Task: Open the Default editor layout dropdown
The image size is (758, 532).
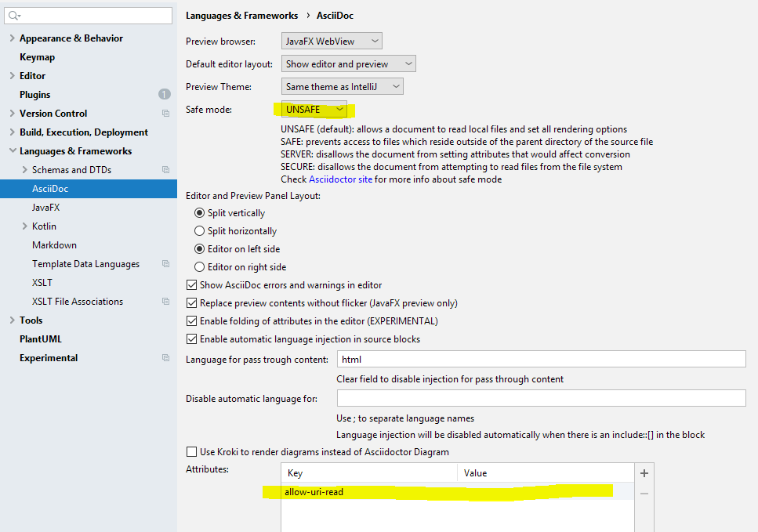Action: [349, 63]
